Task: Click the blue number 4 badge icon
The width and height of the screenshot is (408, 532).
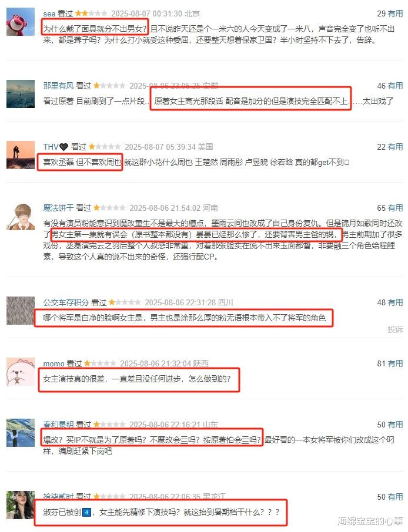Action: pos(86,512)
